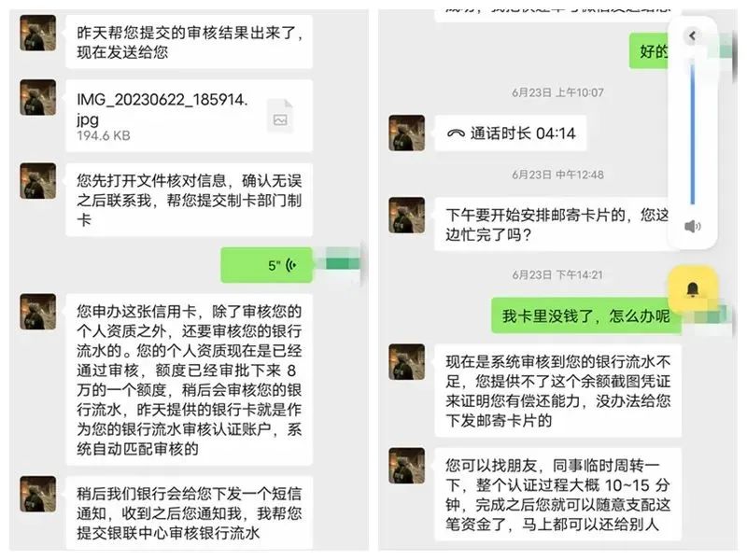Screen dimensions: 747x560
Task: Tap message '下午要开始安排邮寄卡片的'
Action: coord(553,224)
